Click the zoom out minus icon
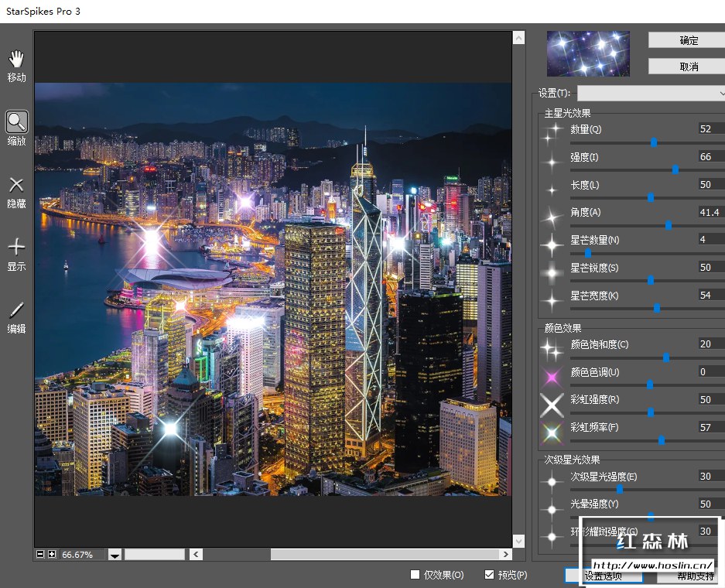 pyautogui.click(x=40, y=554)
